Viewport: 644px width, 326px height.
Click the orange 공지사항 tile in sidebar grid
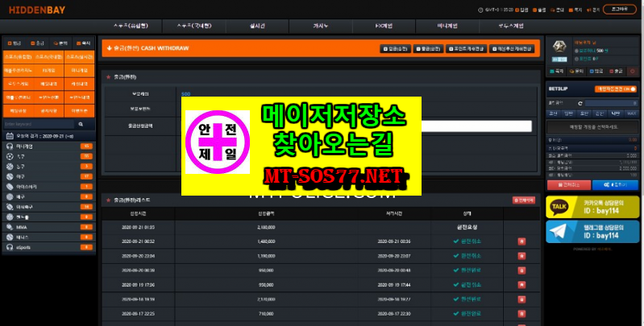pos(49,111)
